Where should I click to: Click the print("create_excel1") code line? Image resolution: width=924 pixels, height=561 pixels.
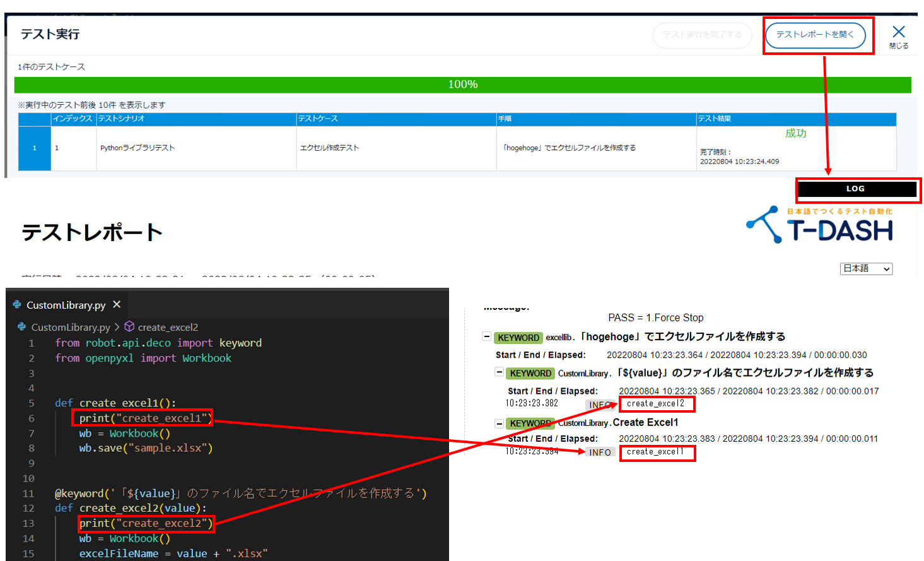pos(146,418)
